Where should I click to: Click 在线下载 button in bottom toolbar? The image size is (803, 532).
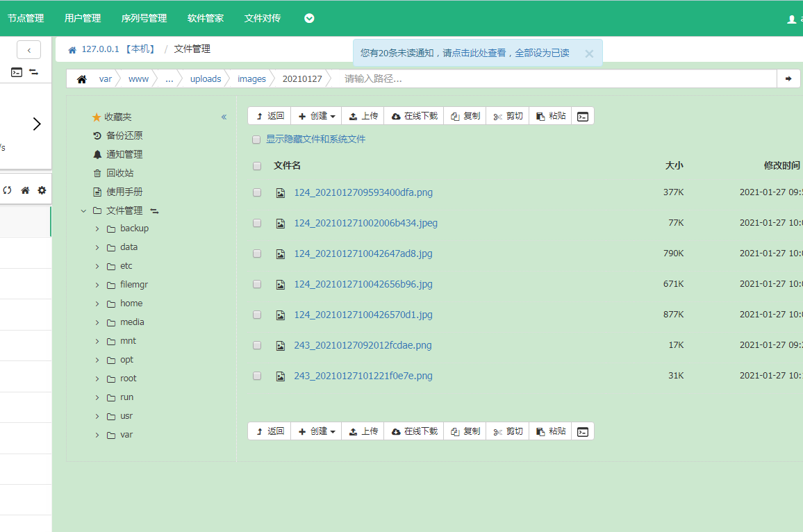click(414, 431)
